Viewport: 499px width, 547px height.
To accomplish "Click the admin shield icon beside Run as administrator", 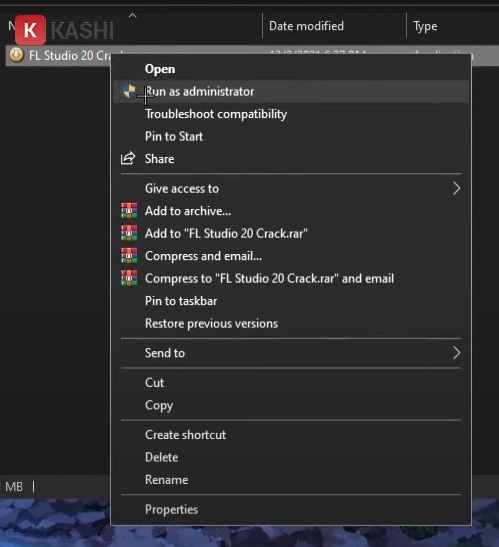I will 129,91.
